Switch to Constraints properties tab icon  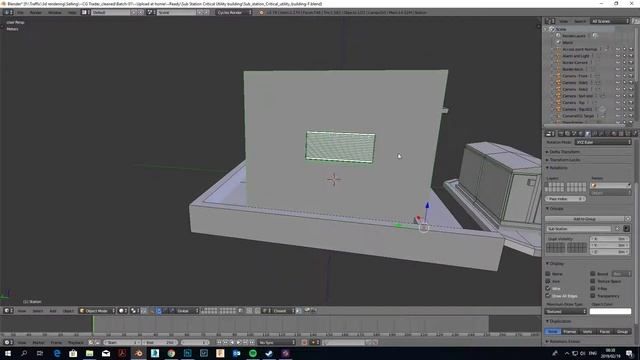pyautogui.click(x=594, y=133)
